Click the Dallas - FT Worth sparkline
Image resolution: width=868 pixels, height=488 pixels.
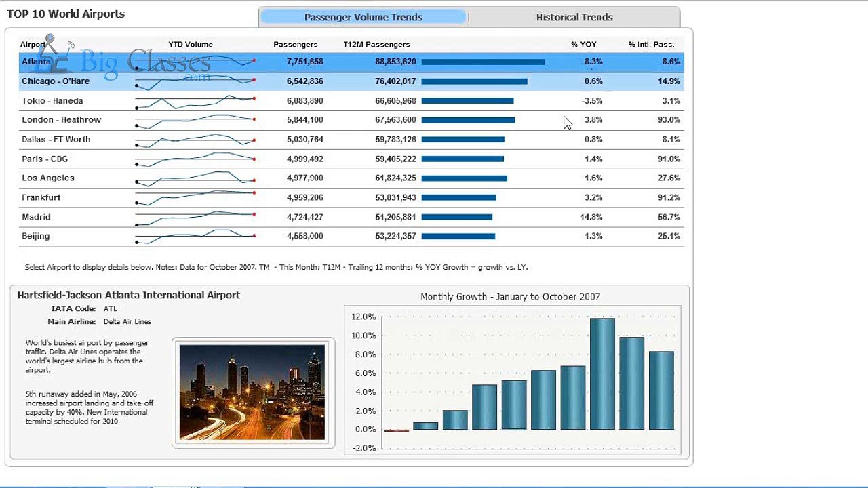click(x=195, y=140)
